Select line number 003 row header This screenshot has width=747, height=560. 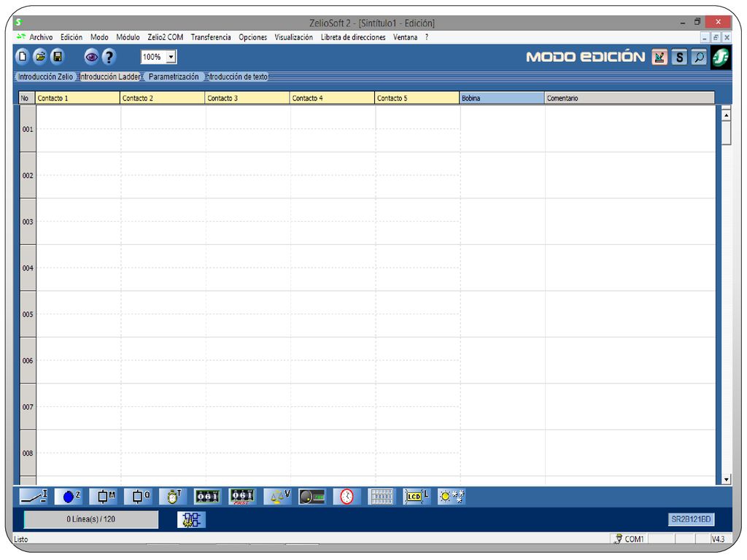click(28, 222)
